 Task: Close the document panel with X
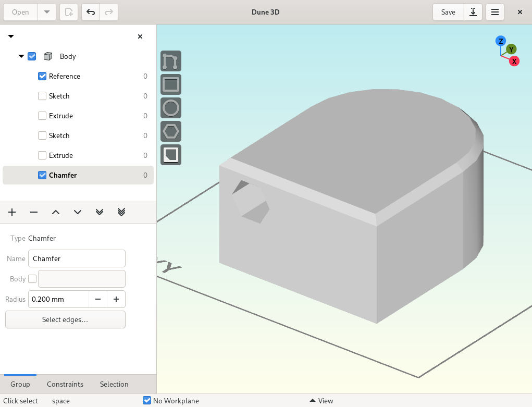pyautogui.click(x=140, y=36)
